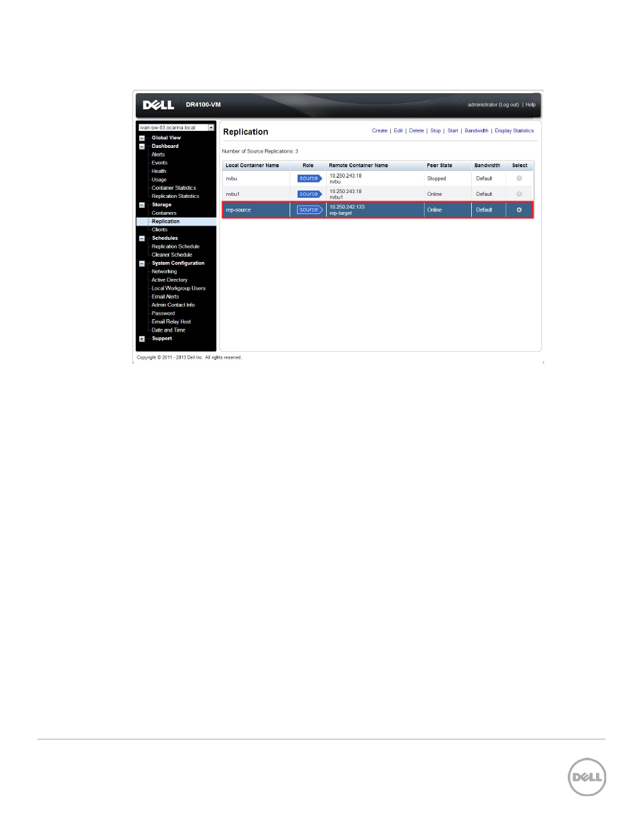Log out of administrator account
The width and height of the screenshot is (644, 834).
pos(509,105)
